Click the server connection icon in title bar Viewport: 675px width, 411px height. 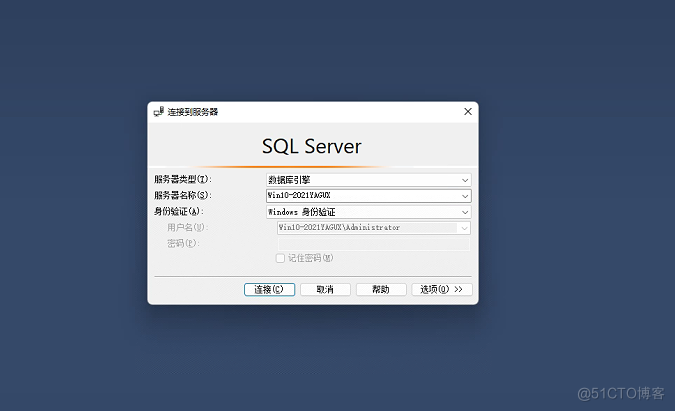coord(159,112)
